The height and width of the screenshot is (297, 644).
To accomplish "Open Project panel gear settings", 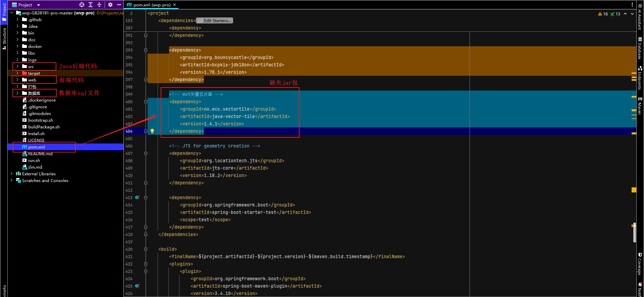I will 110,5.
